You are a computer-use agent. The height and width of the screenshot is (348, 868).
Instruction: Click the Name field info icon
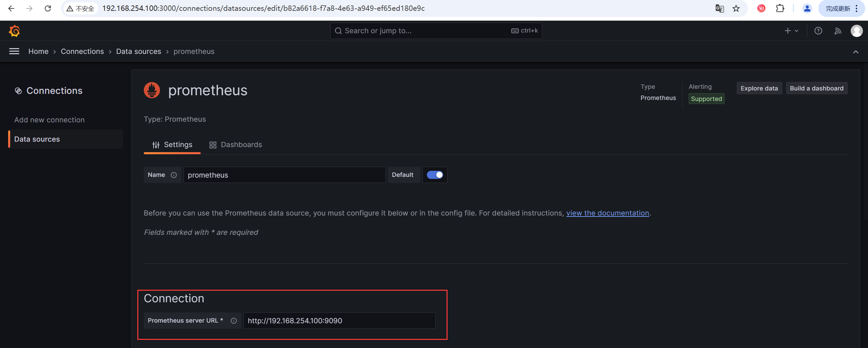point(174,175)
